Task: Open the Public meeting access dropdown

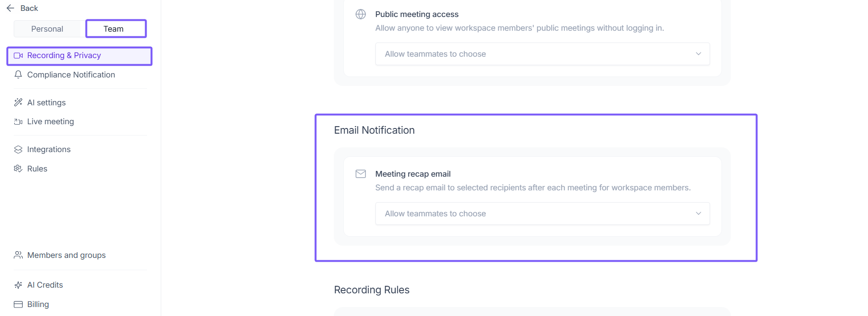Action: tap(542, 54)
